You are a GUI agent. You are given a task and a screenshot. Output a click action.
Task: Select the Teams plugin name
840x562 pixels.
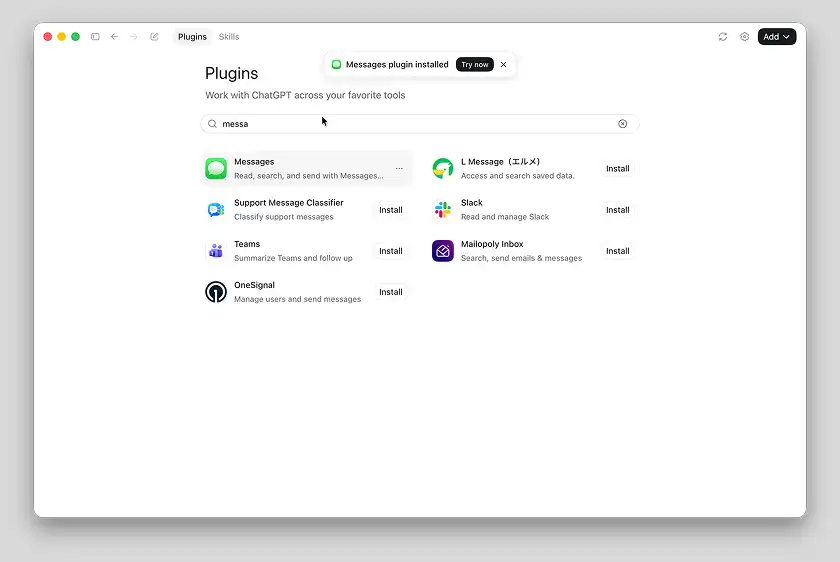pyautogui.click(x=247, y=244)
